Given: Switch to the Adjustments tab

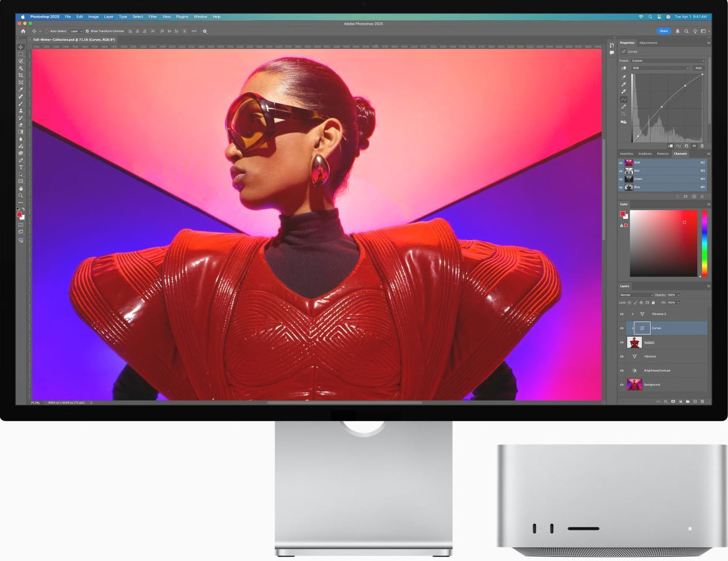Looking at the screenshot, I should [648, 42].
